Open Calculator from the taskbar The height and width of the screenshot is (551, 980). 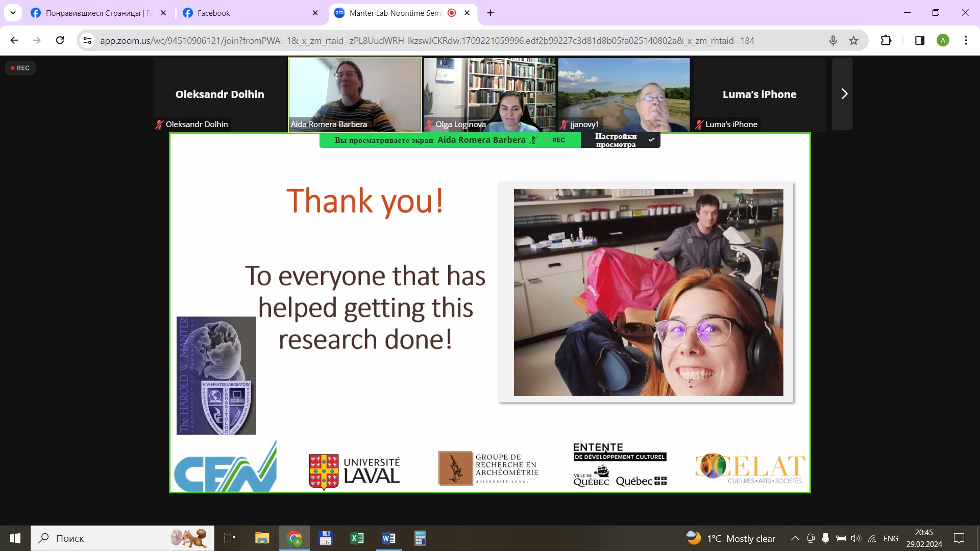pyautogui.click(x=420, y=538)
